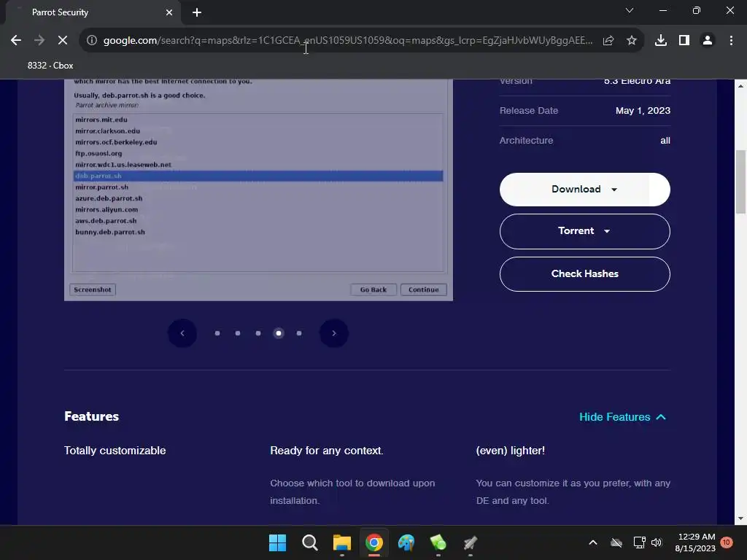Click the cloud sync tray icon
Image resolution: width=747 pixels, height=560 pixels.
pyautogui.click(x=616, y=542)
